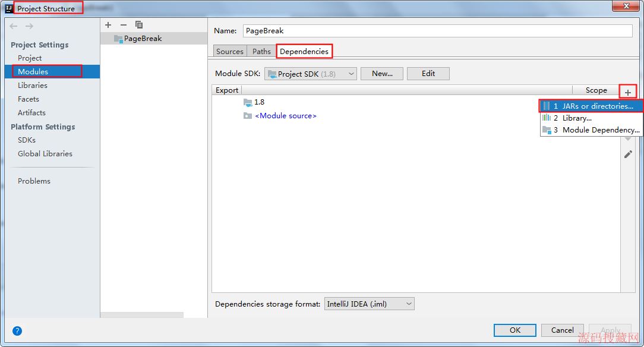Click the Apply button
Viewport: 644px width, 347px height.
[x=610, y=330]
